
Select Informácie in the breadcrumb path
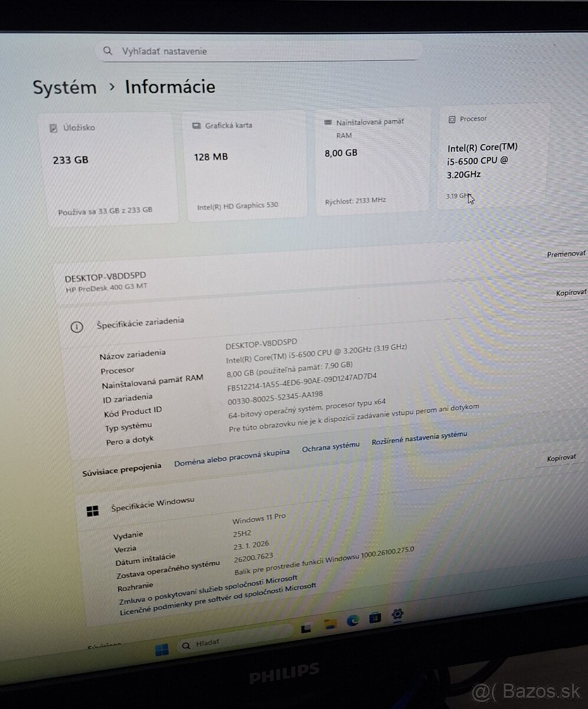[170, 87]
